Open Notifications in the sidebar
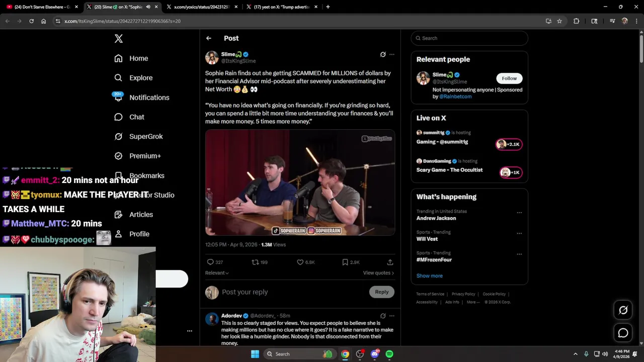 coord(142,98)
